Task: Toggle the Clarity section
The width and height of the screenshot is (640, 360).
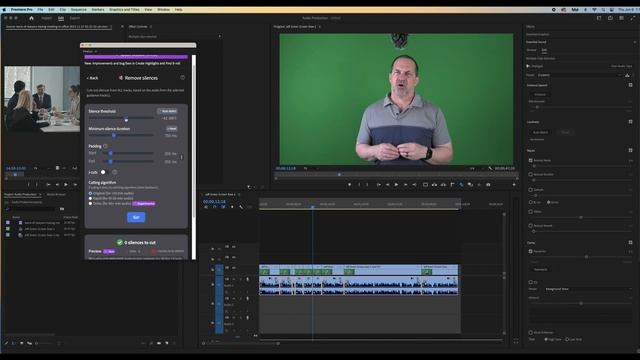Action: pyautogui.click(x=630, y=242)
